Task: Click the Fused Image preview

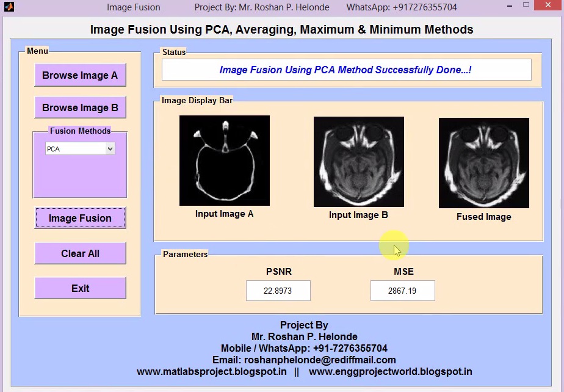Action: [483, 163]
